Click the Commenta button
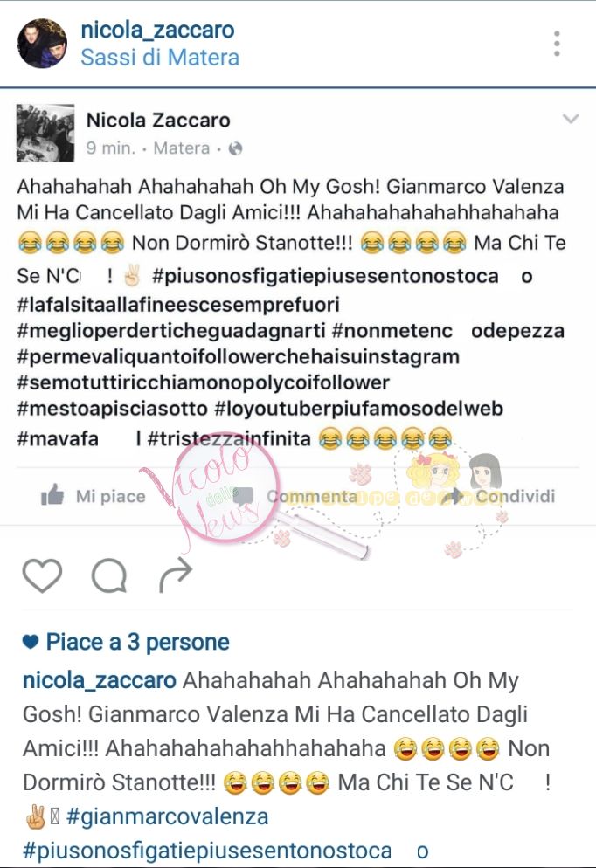 (312, 496)
